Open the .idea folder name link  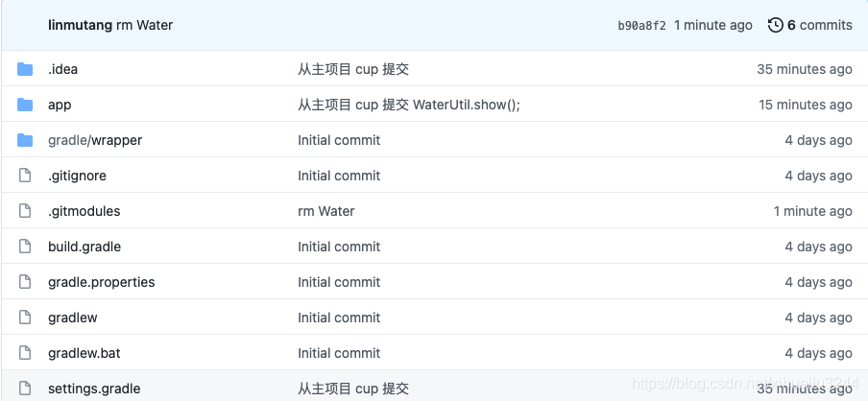[62, 69]
